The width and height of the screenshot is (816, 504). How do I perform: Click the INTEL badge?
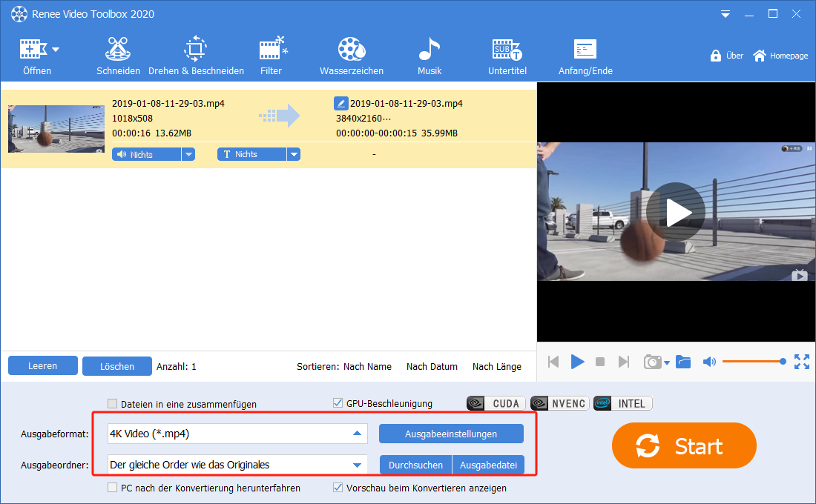click(x=622, y=404)
